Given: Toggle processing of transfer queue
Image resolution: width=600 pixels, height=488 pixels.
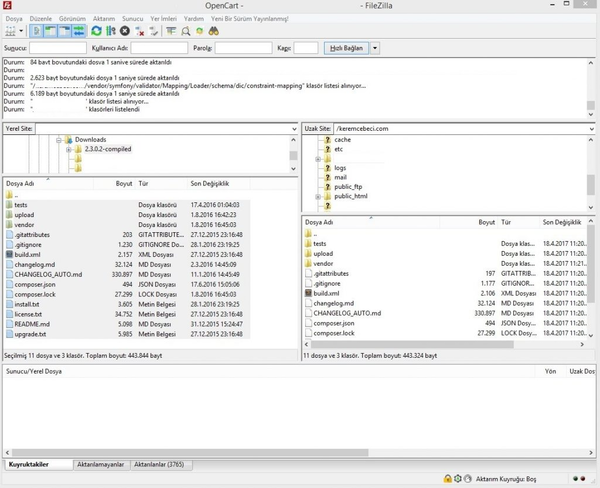Looking at the screenshot, I should 111,31.
